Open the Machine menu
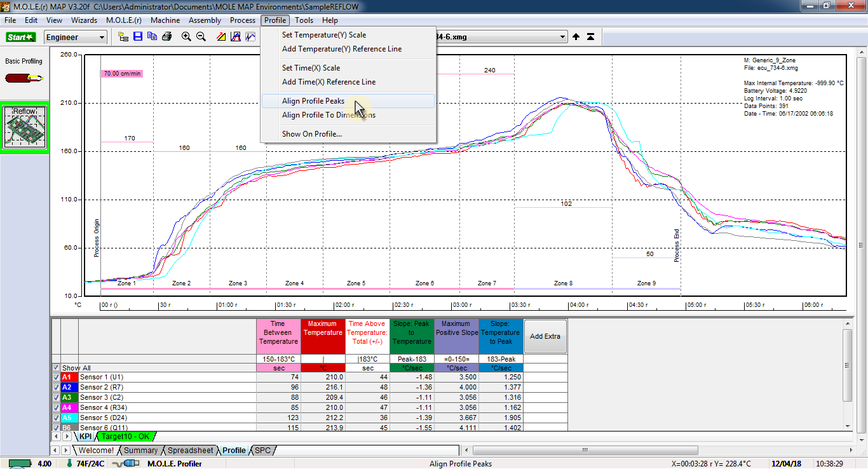The width and height of the screenshot is (868, 469). (165, 20)
